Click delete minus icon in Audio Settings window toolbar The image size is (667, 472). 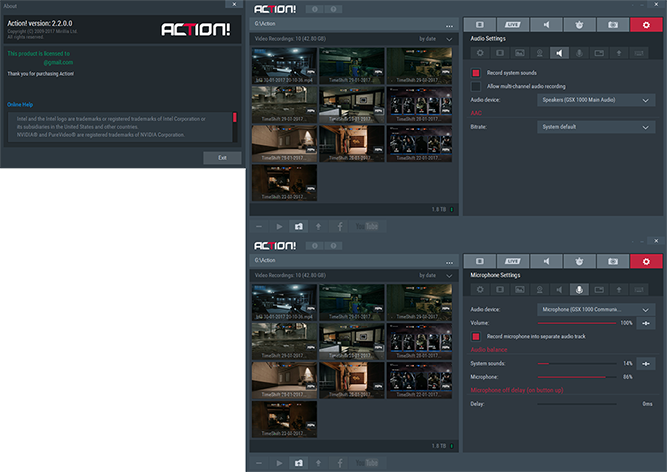tap(259, 227)
